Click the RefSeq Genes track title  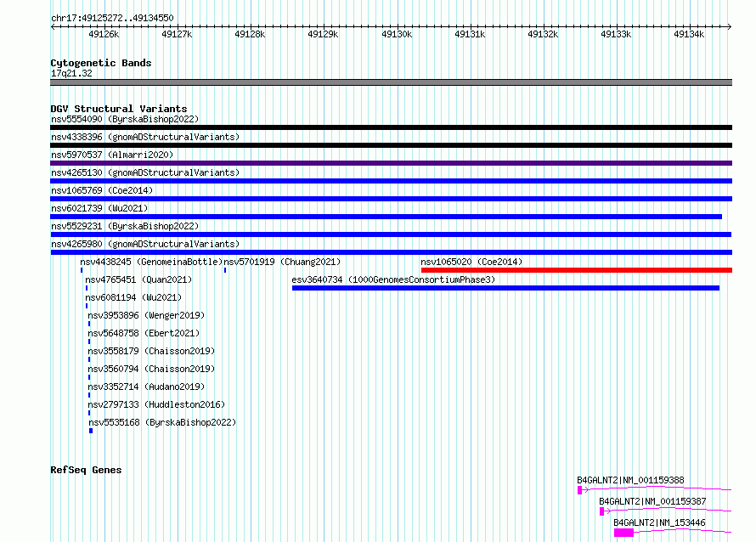[x=86, y=470]
